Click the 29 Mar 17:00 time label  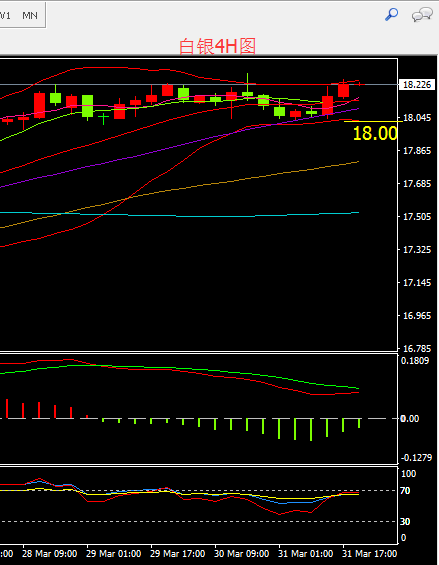(177, 553)
